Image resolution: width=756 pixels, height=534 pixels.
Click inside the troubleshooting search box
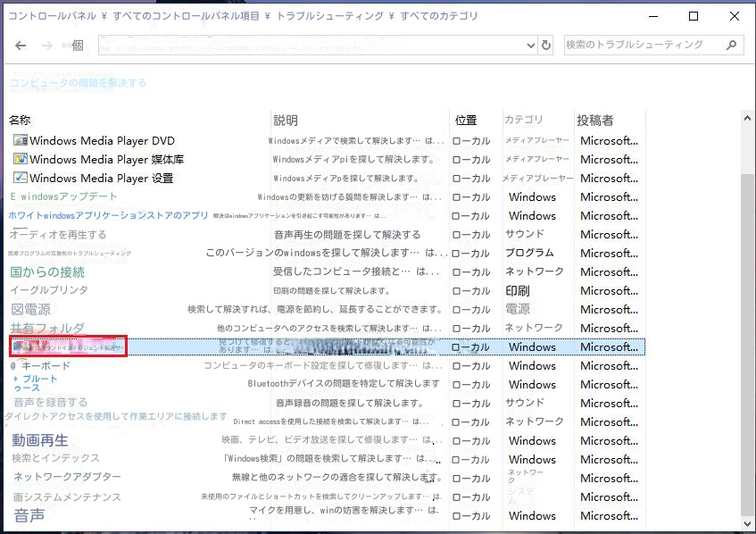643,45
